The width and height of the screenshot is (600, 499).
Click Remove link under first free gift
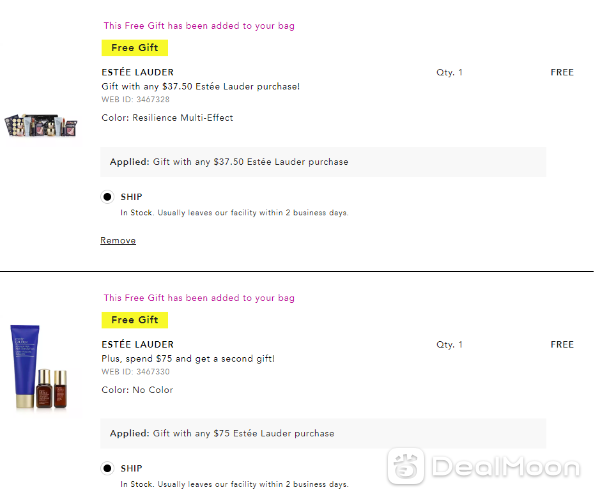pyautogui.click(x=118, y=240)
